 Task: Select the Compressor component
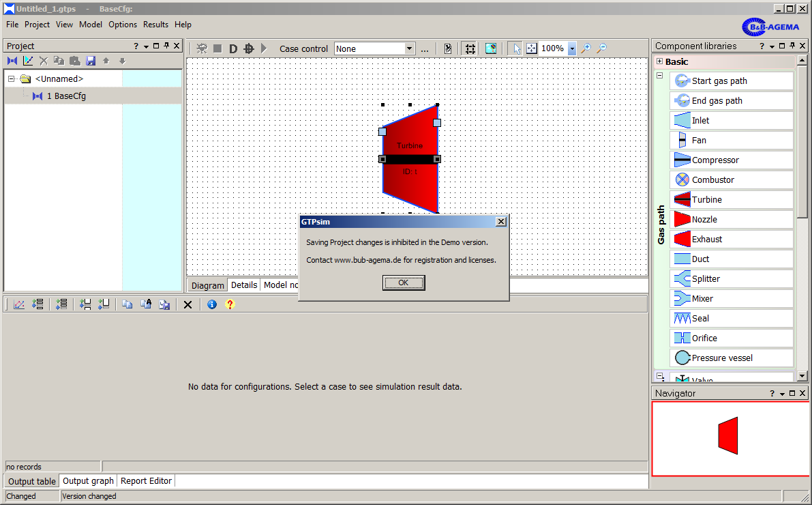click(732, 160)
